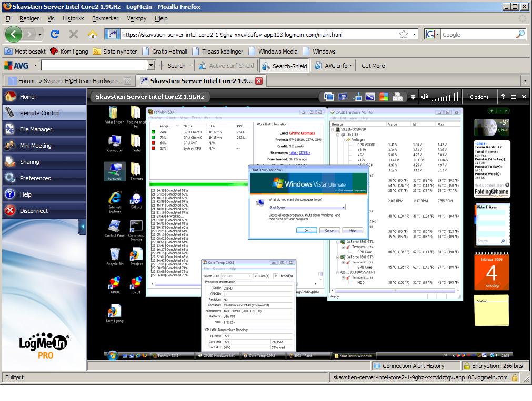Open the back history dropdown arrow
The width and height of the screenshot is (532, 401).
point(39,34)
